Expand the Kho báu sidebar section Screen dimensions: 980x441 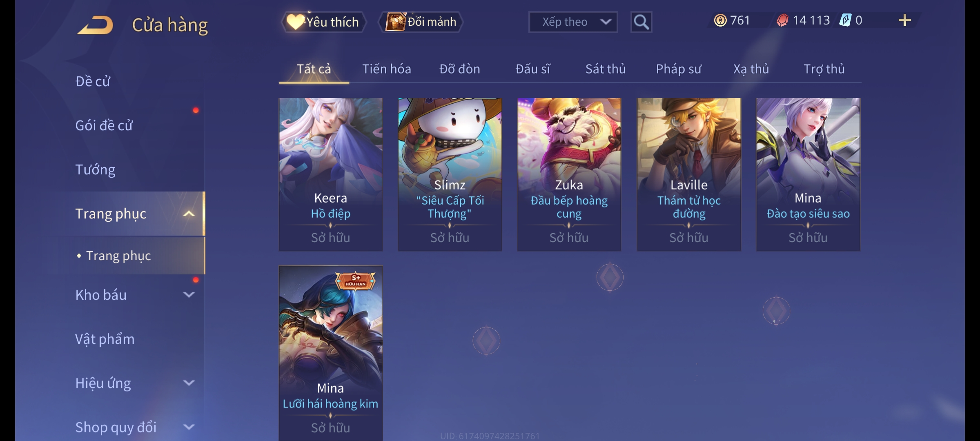189,295
